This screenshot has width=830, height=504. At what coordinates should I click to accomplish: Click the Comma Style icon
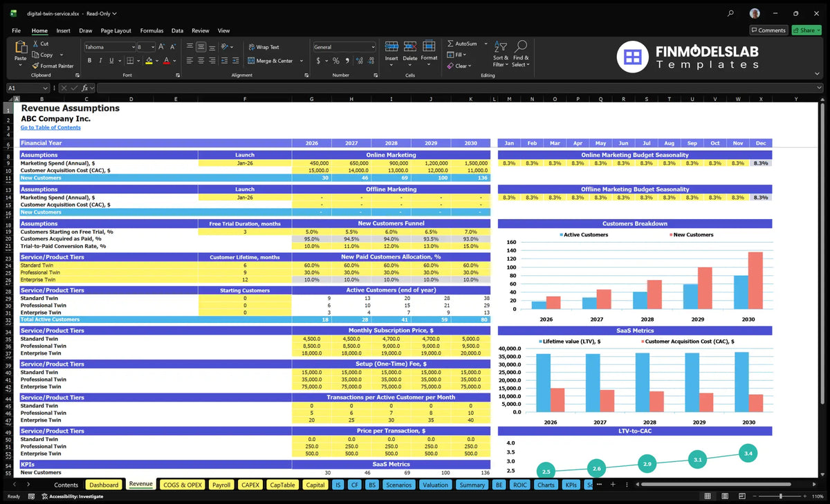(x=347, y=61)
